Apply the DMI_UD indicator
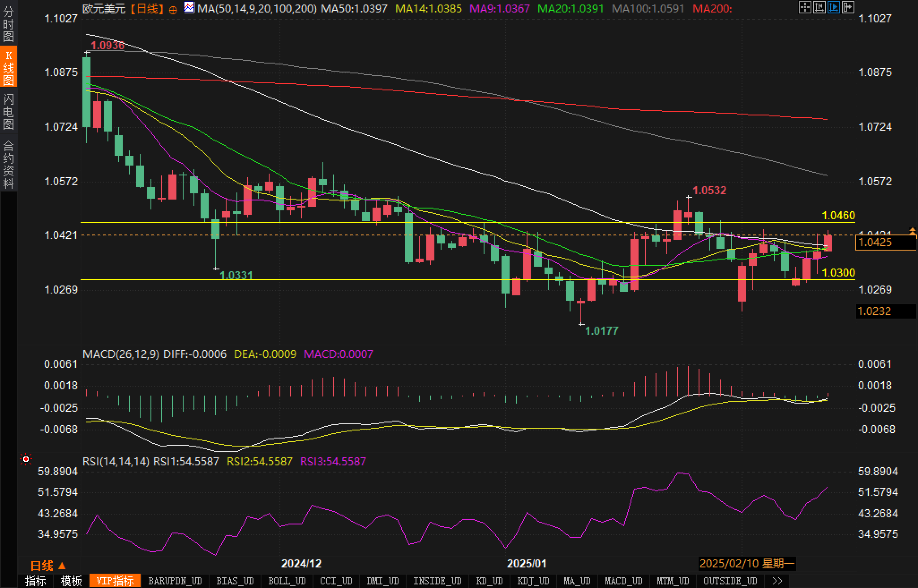 click(382, 581)
